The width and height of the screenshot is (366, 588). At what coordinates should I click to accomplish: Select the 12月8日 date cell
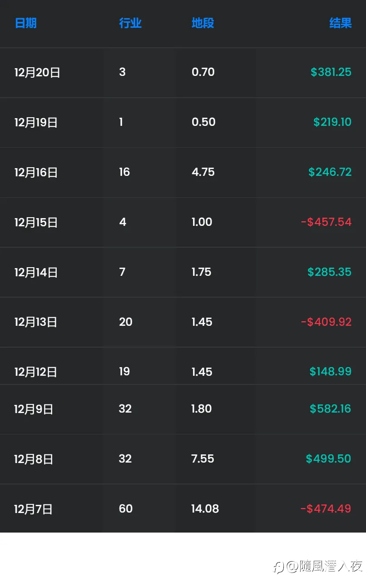click(x=34, y=459)
